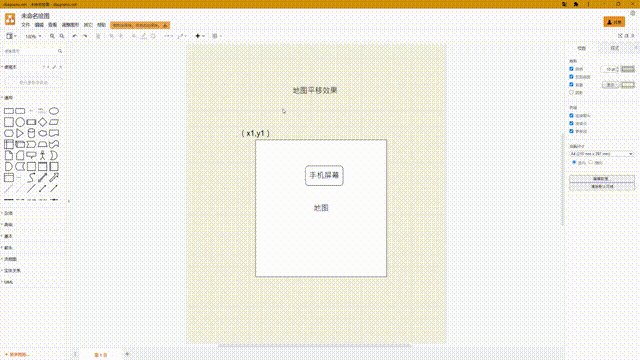Select the triangle shape in the palette
This screenshot has height=360, width=640.
pyautogui.click(x=20, y=133)
